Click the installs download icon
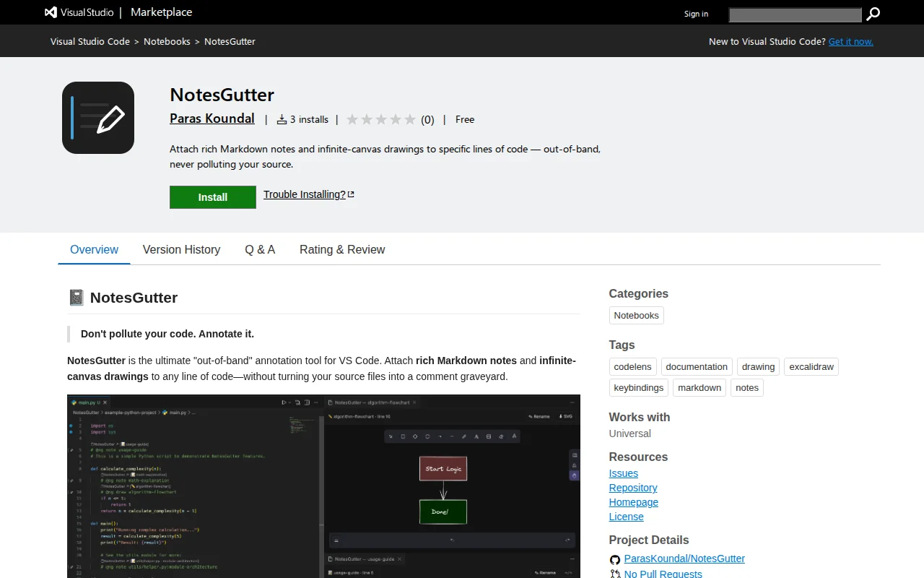The width and height of the screenshot is (924, 578). tap(282, 119)
